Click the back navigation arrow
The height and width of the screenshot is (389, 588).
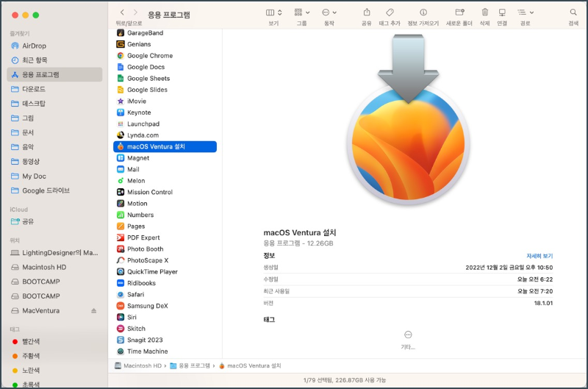click(x=122, y=13)
